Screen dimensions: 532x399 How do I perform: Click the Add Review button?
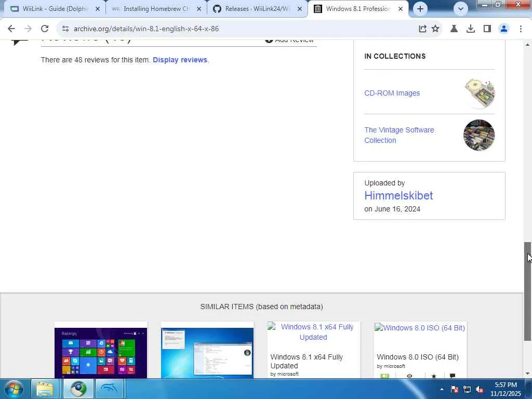click(x=289, y=41)
